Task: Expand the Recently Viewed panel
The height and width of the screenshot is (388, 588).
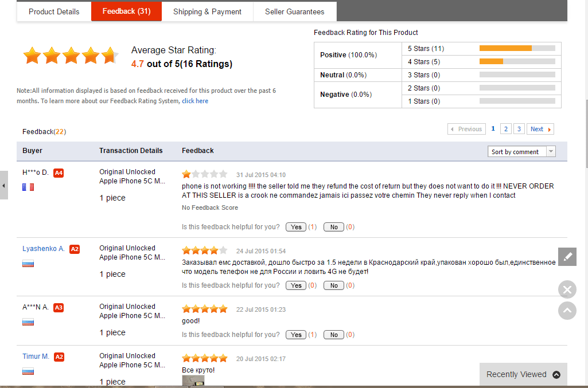Action: (x=523, y=374)
